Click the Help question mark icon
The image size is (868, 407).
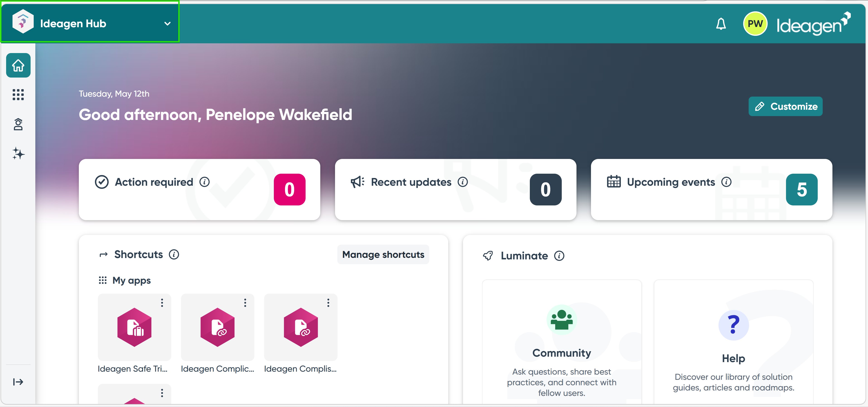click(x=733, y=325)
